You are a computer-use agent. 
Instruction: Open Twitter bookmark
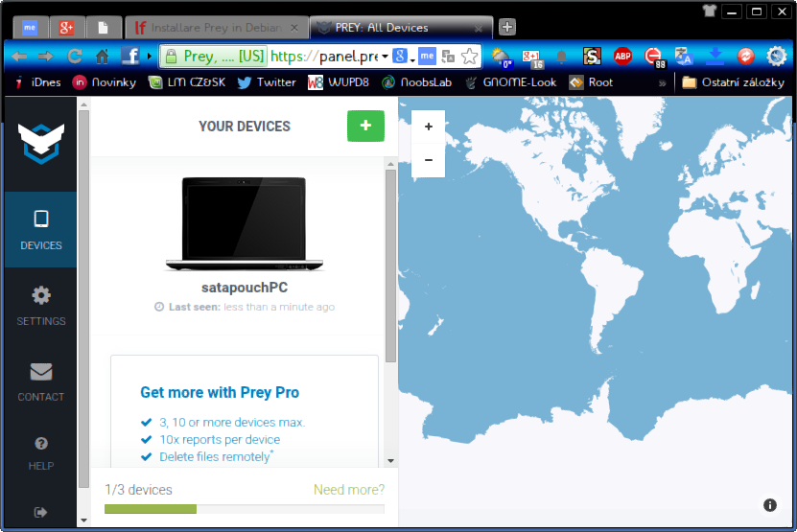[267, 82]
